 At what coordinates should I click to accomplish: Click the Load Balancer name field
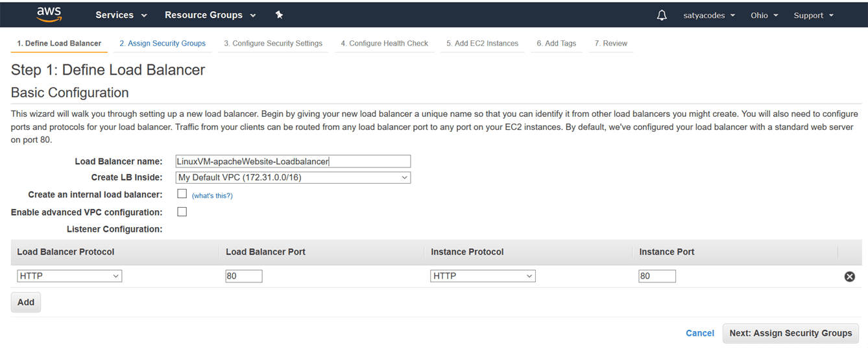pyautogui.click(x=293, y=161)
